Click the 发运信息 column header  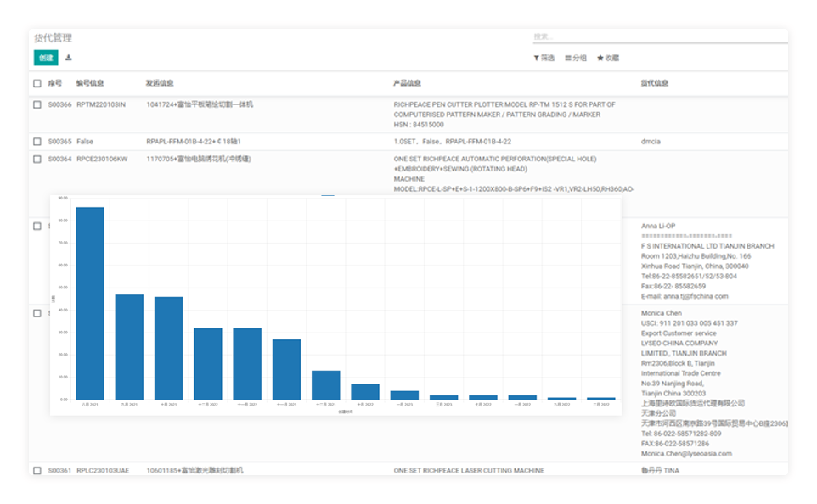pos(160,84)
